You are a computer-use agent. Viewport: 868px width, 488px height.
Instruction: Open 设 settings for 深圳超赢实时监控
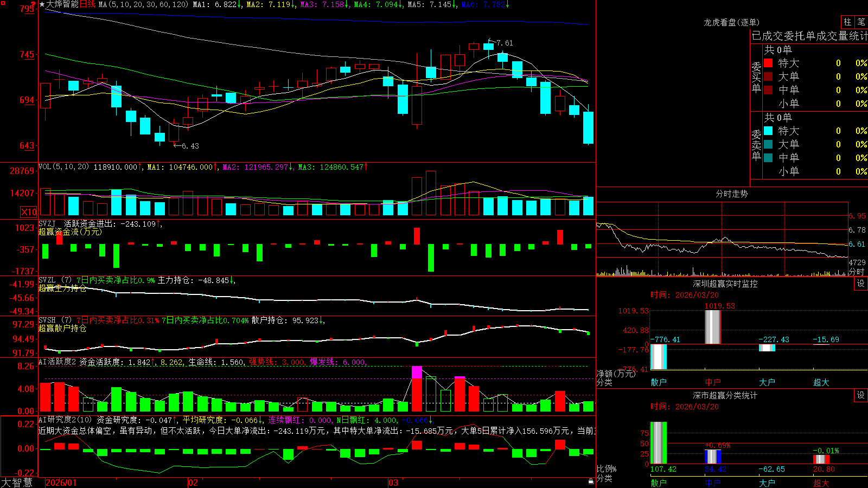pyautogui.click(x=861, y=284)
